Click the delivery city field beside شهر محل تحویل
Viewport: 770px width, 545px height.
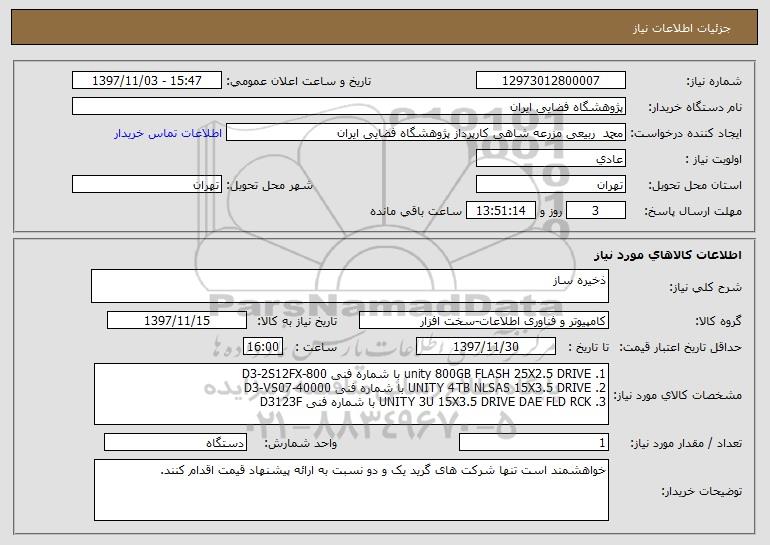147,185
